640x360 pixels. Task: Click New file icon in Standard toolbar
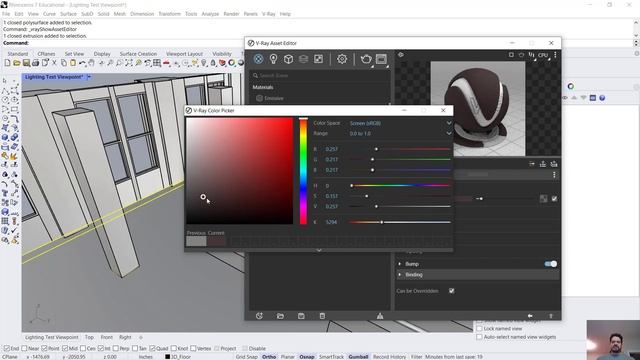pyautogui.click(x=7, y=63)
